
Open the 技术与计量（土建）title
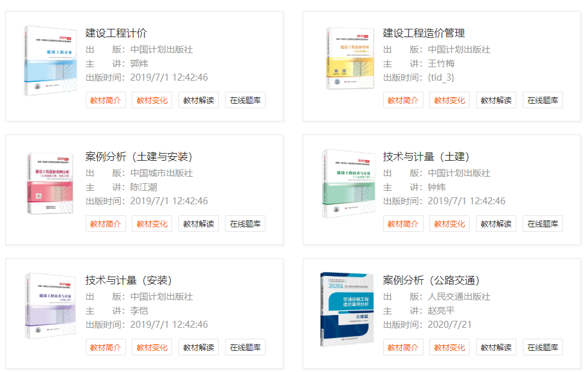pyautogui.click(x=426, y=156)
